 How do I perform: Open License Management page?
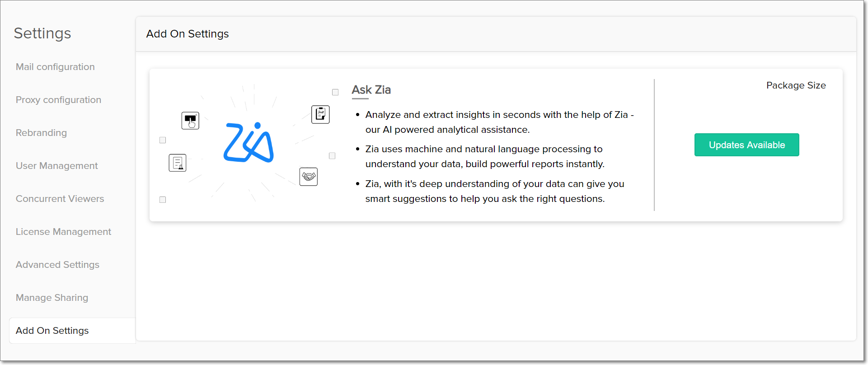click(x=63, y=232)
